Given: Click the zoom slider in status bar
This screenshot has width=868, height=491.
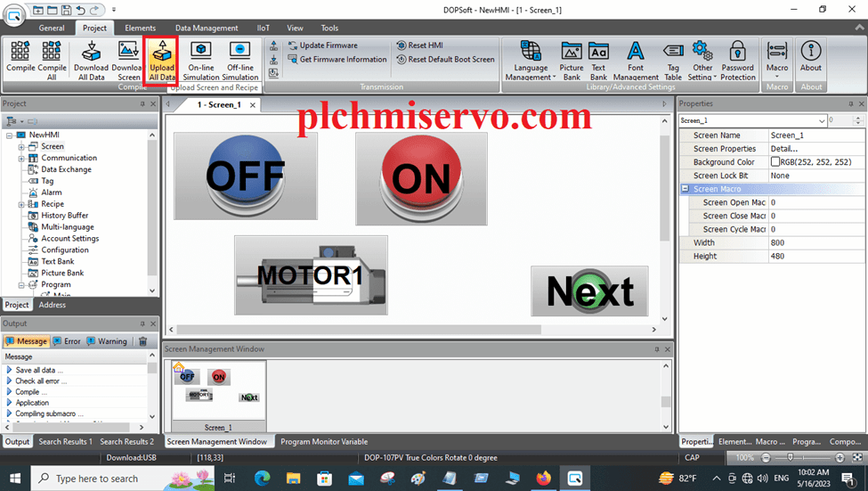Looking at the screenshot, I should pyautogui.click(x=790, y=457).
